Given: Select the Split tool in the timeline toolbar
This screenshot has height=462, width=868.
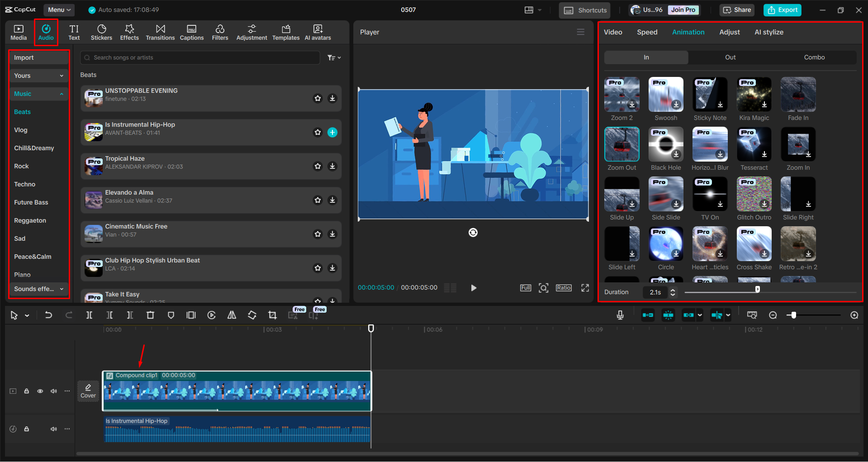Looking at the screenshot, I should tap(89, 315).
